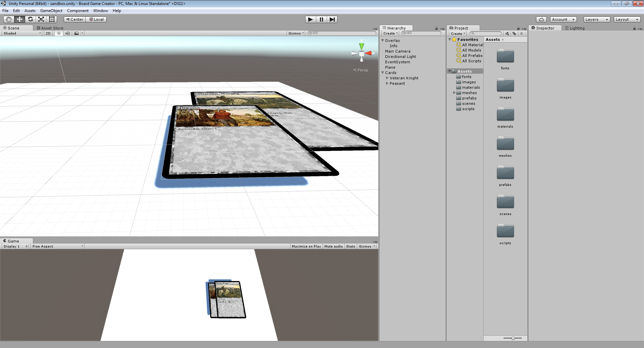644x348 pixels.
Task: Select the Inspector tab
Action: click(545, 28)
